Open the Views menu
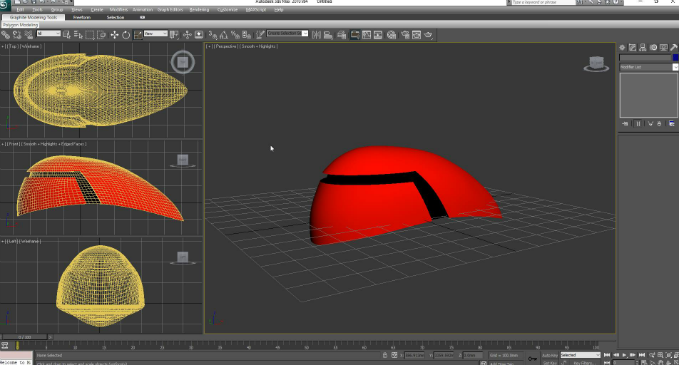 (x=77, y=10)
